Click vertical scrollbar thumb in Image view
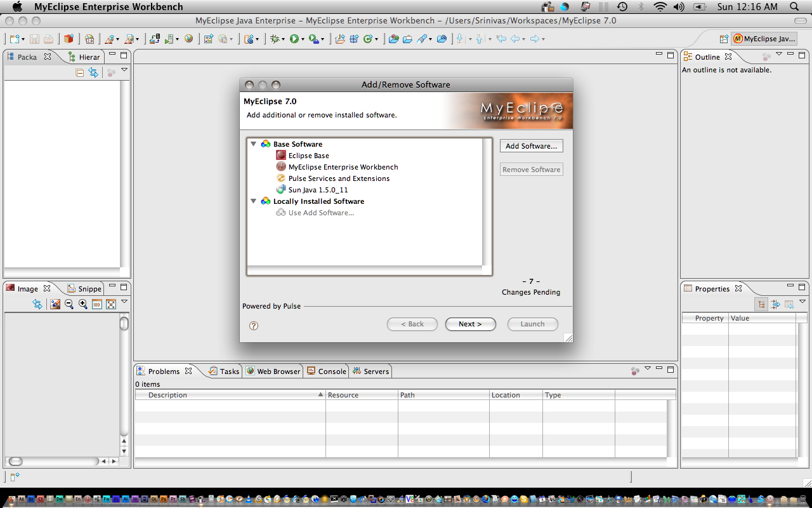 (x=124, y=324)
